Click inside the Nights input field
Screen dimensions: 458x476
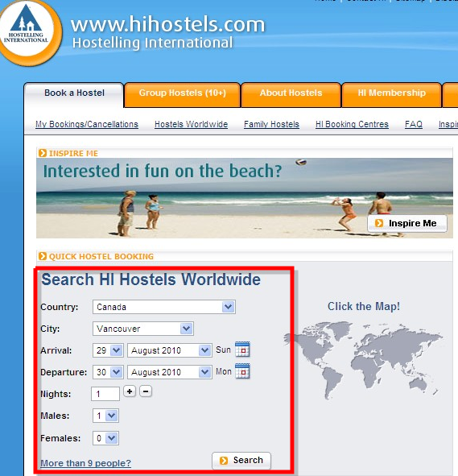click(x=105, y=394)
